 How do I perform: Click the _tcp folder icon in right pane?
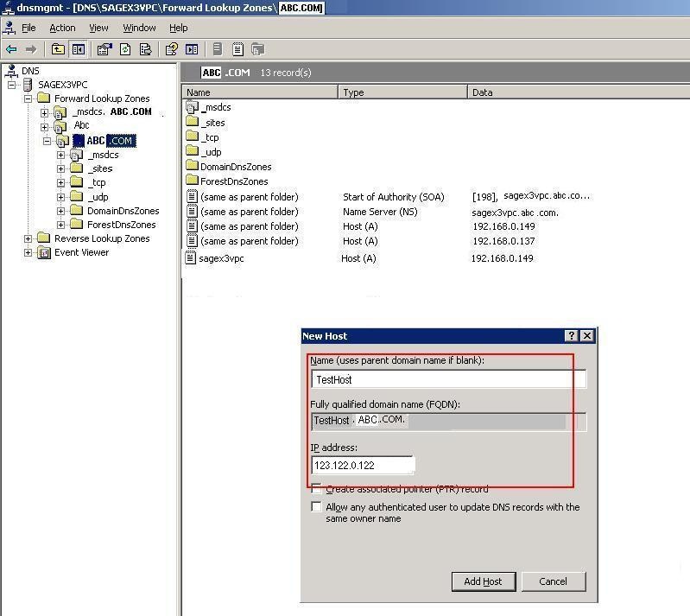coord(193,137)
